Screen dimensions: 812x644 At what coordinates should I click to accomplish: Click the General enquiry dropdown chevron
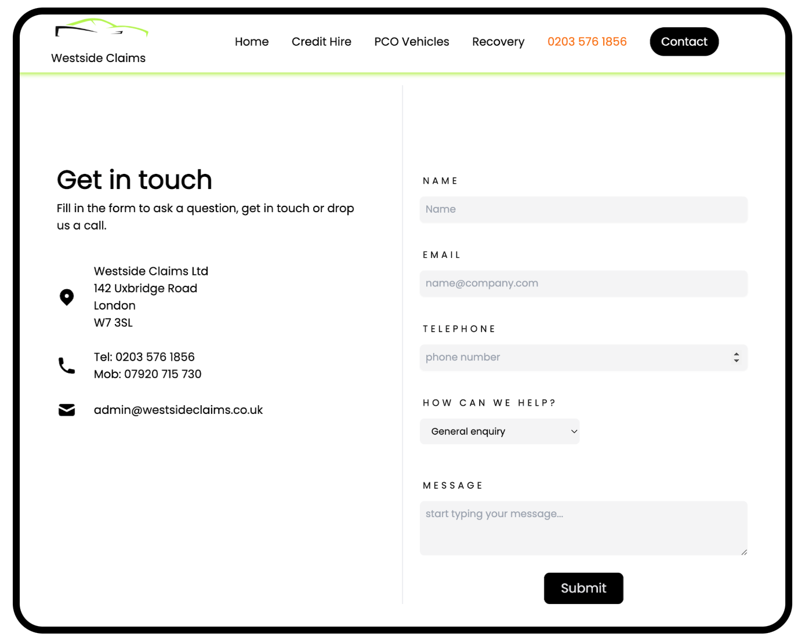(574, 431)
